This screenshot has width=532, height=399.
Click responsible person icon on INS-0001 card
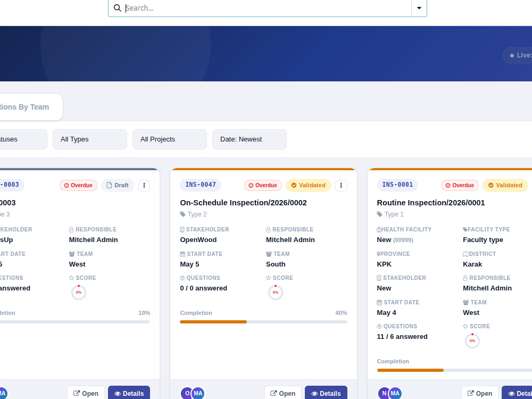click(465, 278)
